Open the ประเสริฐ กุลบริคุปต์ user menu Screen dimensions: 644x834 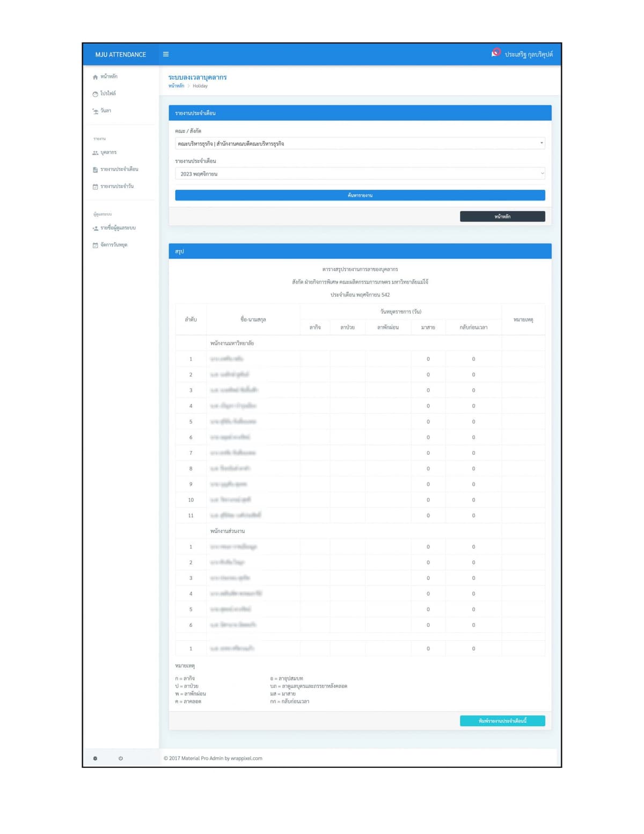pyautogui.click(x=529, y=54)
